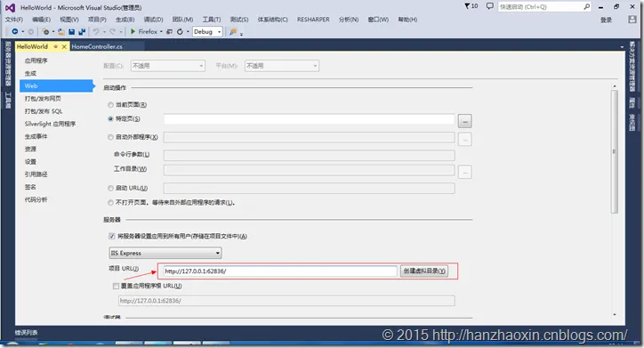Click the Save All icon
The height and width of the screenshot is (348, 644).
[82, 32]
